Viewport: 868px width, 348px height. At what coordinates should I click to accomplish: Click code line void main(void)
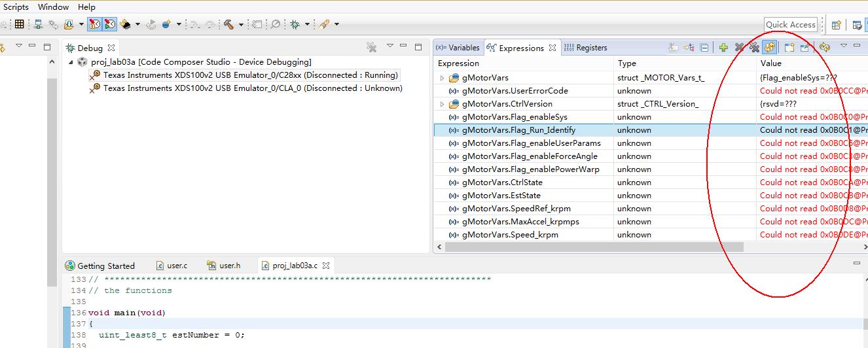click(127, 313)
